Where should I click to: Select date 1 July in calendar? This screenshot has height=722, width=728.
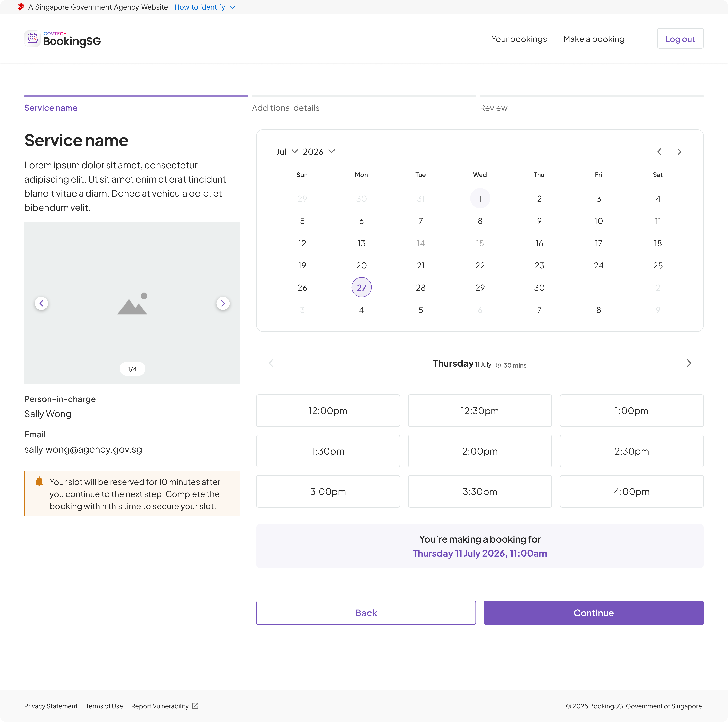480,199
